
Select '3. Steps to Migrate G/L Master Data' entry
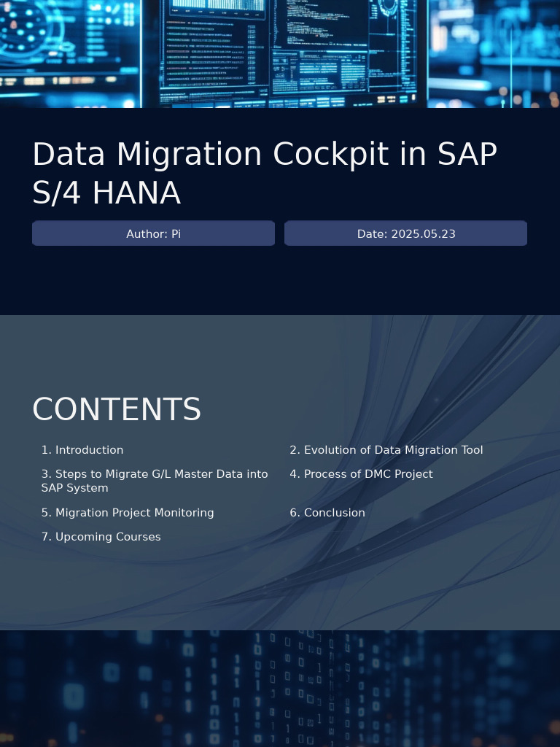tap(155, 481)
